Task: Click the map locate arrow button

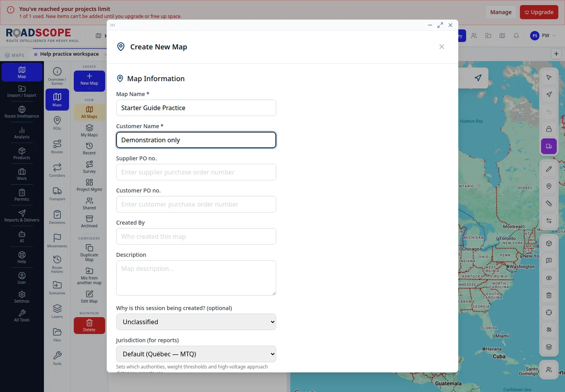Action: pyautogui.click(x=478, y=78)
